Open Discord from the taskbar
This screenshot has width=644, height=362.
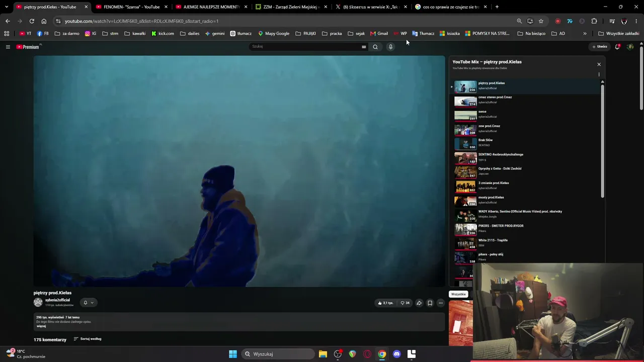pyautogui.click(x=396, y=354)
